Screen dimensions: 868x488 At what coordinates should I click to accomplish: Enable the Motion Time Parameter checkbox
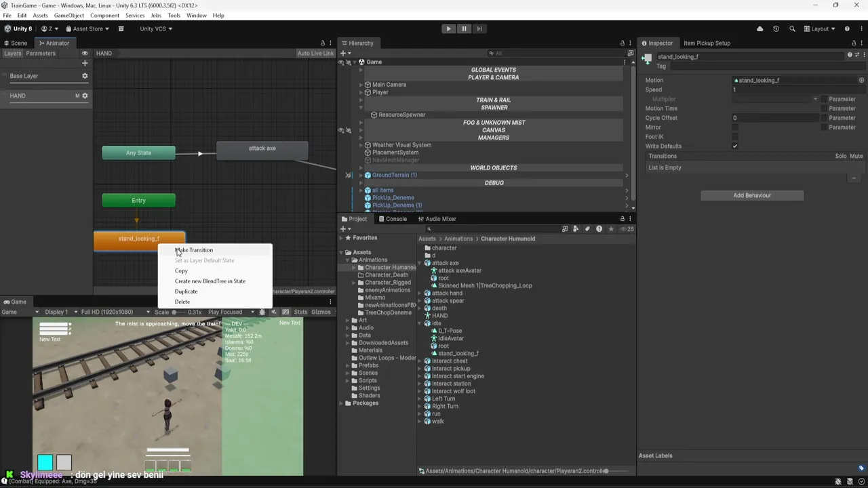pos(824,108)
